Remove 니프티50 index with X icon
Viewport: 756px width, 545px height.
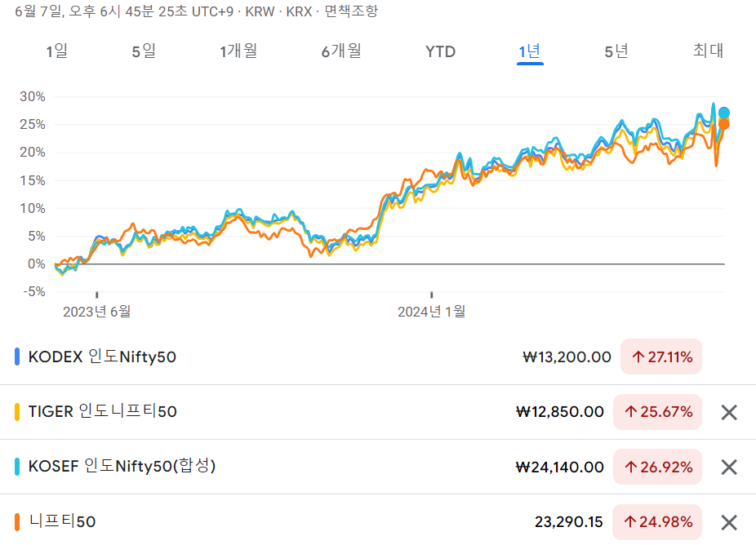(729, 522)
